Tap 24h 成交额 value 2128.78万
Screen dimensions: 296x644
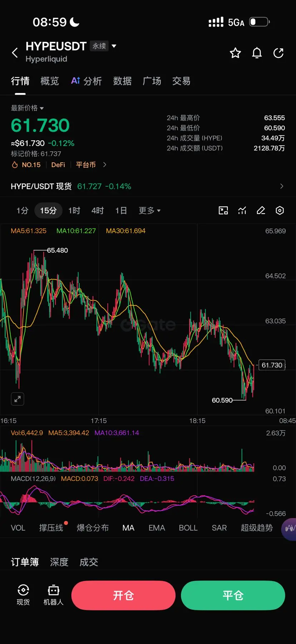point(269,148)
